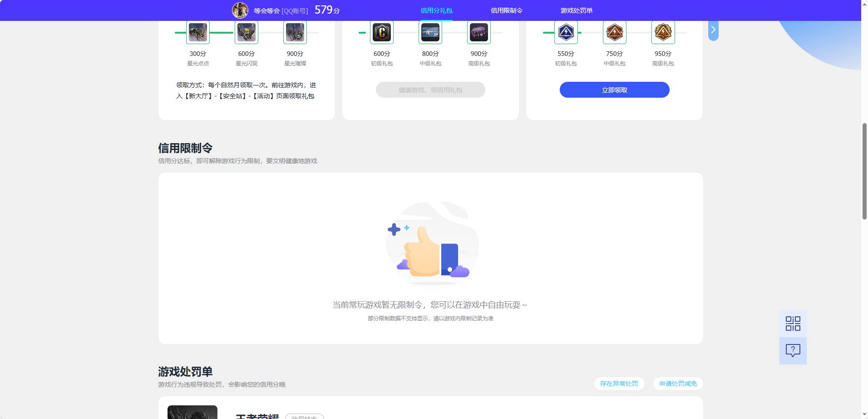Click the 立即领取 button
The width and height of the screenshot is (868, 419).
pyautogui.click(x=615, y=90)
